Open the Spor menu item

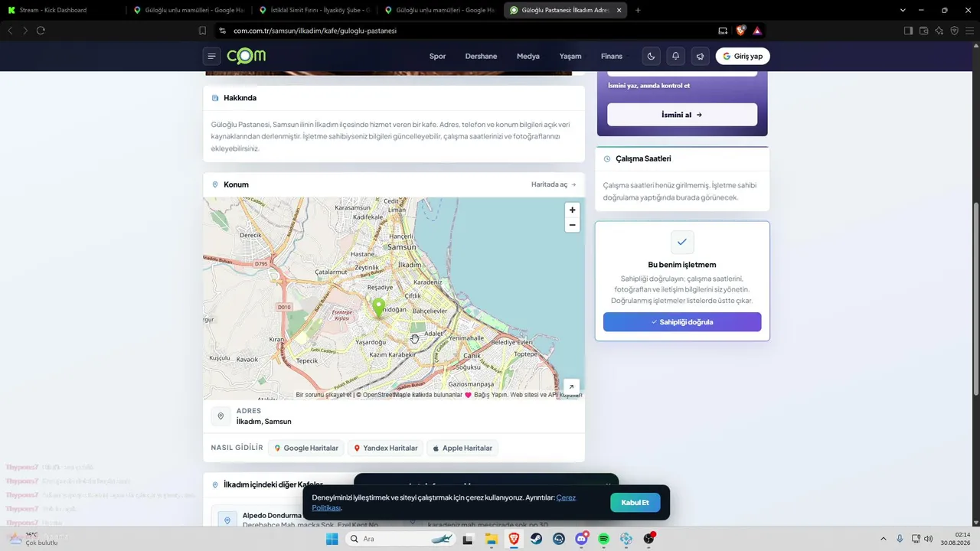437,56
